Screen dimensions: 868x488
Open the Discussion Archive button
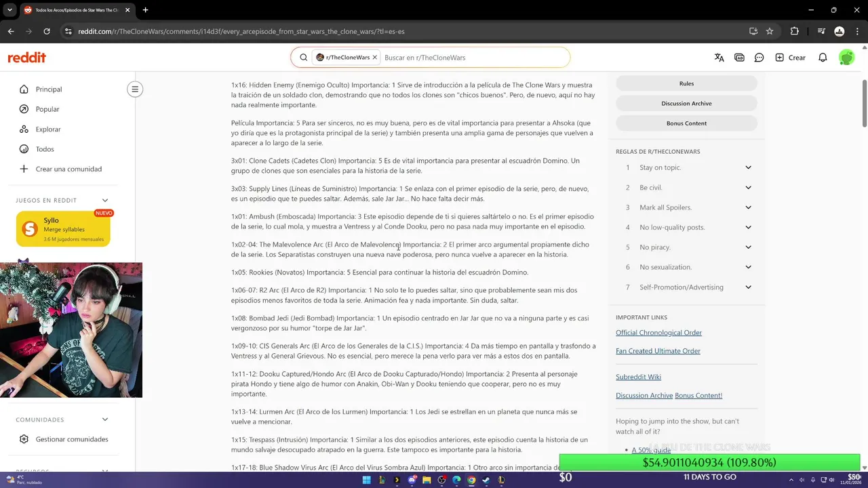pos(686,103)
